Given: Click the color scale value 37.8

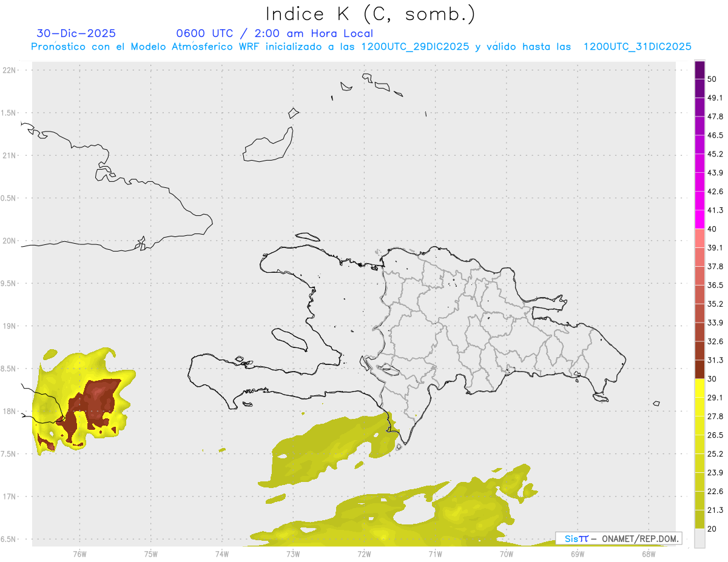Looking at the screenshot, I should click(x=715, y=266).
